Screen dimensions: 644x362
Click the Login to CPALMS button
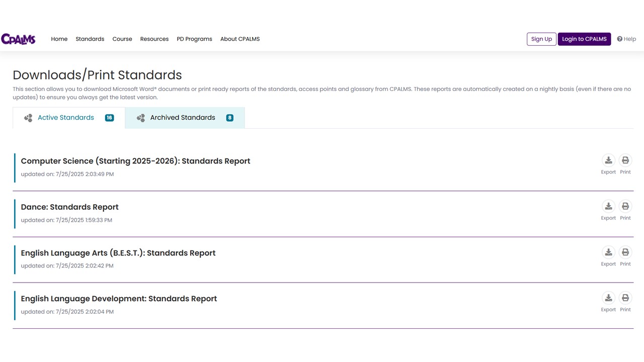(584, 39)
